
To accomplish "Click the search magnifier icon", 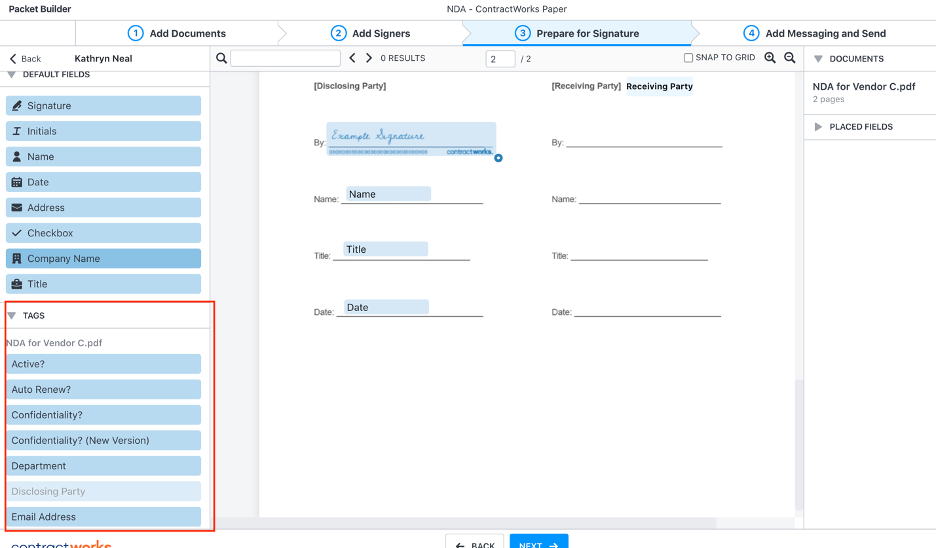I will pos(221,58).
